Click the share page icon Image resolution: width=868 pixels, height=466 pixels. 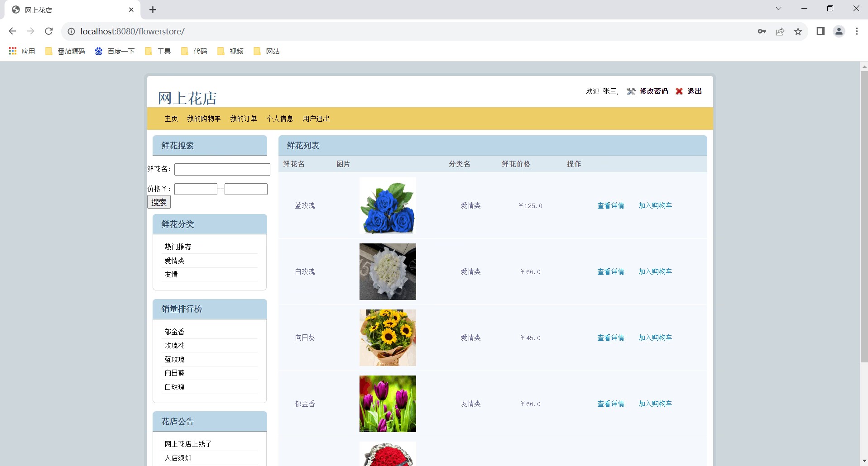pos(780,31)
